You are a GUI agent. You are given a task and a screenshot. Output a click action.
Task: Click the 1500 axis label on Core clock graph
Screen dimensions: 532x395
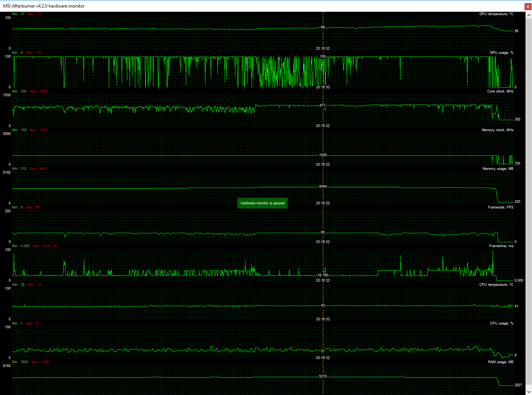(7, 95)
